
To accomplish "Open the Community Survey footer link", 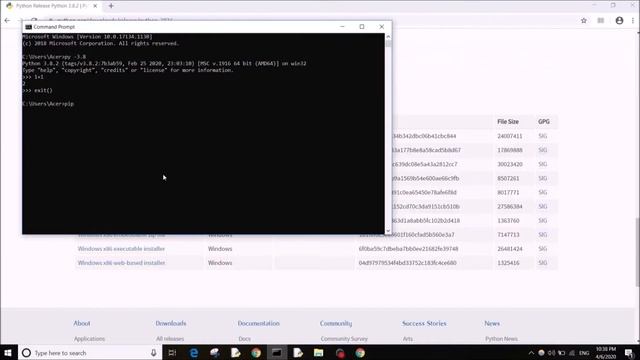I will tap(344, 339).
